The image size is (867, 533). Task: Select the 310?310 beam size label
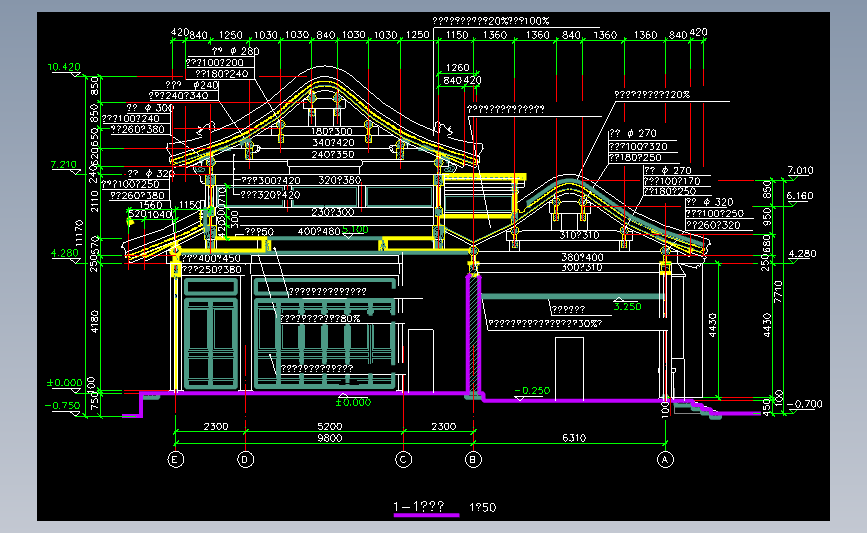click(579, 236)
